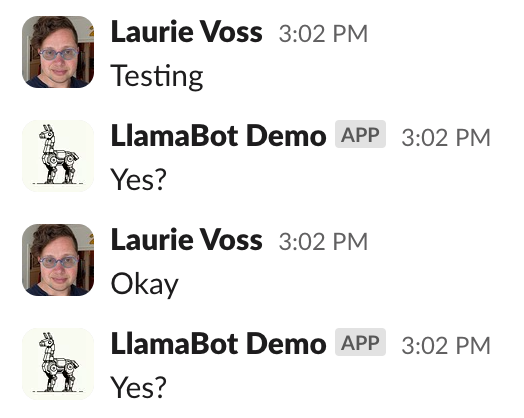Open Laurie Voss's avatar beside the Testing message
The height and width of the screenshot is (418, 524).
click(58, 52)
